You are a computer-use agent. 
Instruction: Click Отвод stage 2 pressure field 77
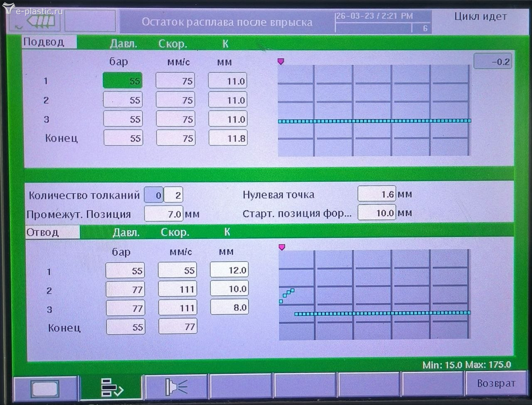pos(126,289)
